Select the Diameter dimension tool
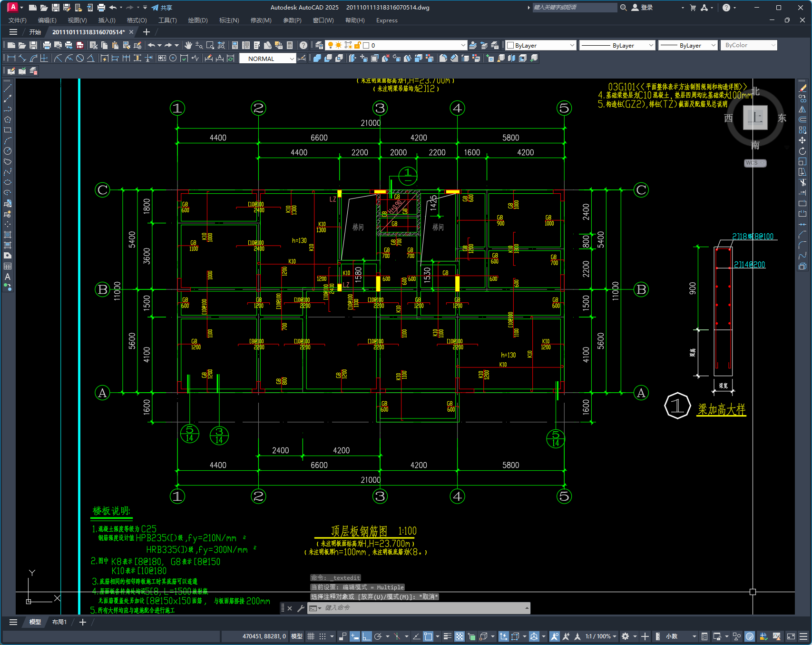812x645 pixels. click(x=80, y=58)
